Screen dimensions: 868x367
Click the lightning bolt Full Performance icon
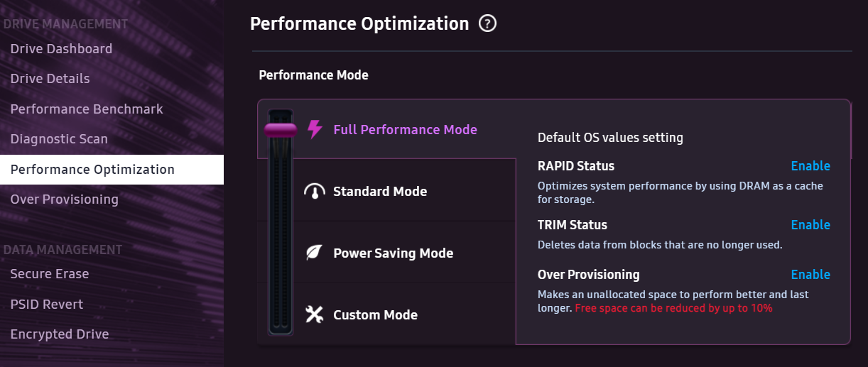(315, 129)
